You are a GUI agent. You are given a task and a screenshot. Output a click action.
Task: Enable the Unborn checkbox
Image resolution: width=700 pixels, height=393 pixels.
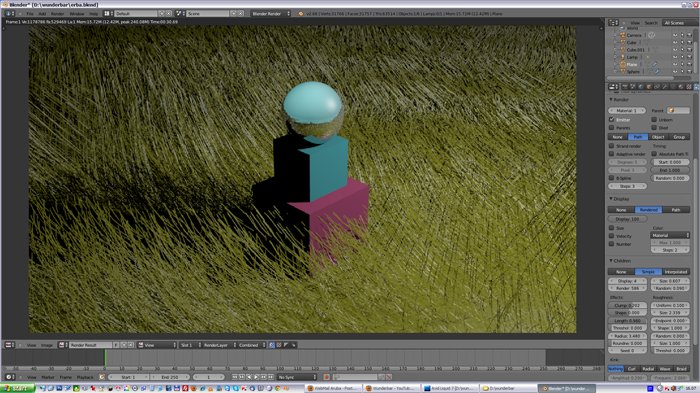pos(654,120)
